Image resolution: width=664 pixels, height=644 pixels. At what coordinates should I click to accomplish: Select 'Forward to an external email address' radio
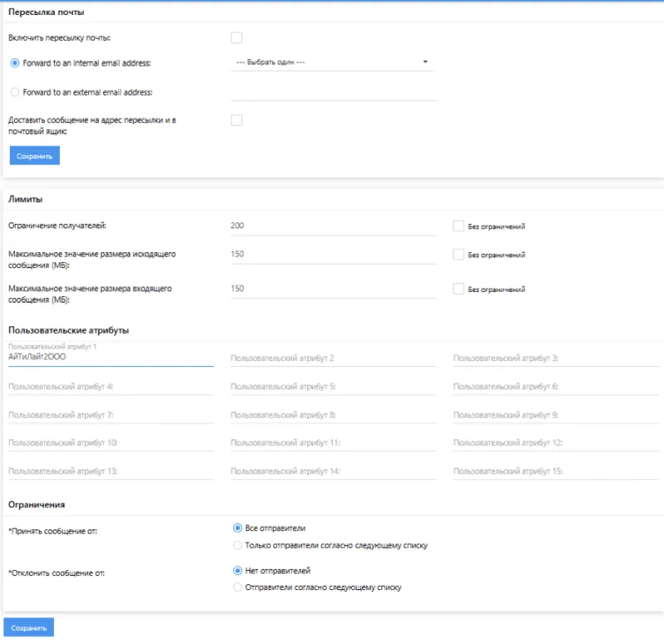[15, 92]
